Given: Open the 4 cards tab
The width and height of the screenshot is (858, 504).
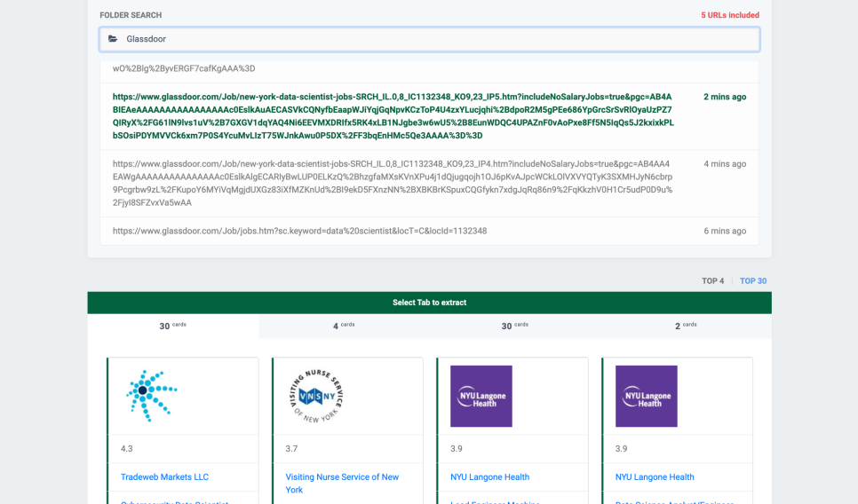Looking at the screenshot, I should click(x=343, y=326).
